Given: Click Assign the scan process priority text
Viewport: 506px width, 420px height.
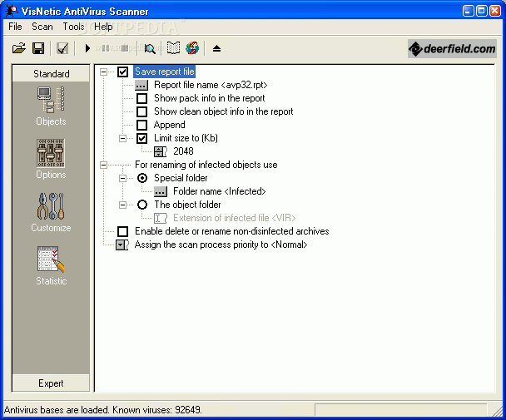Looking at the screenshot, I should tap(221, 245).
